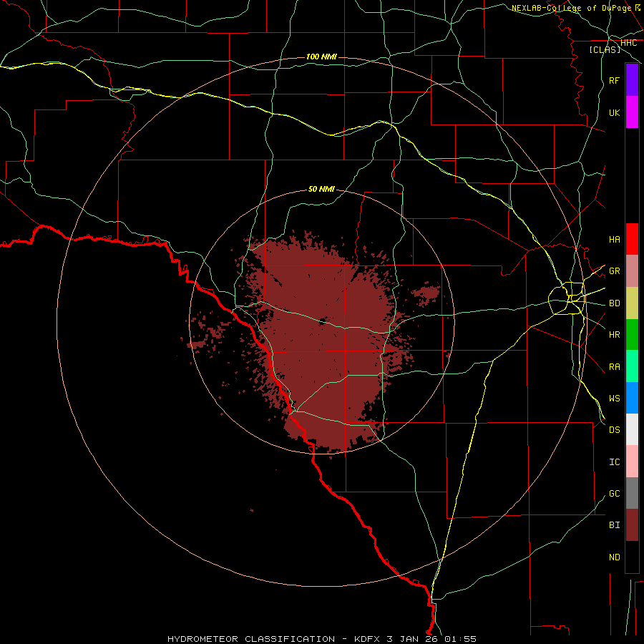Click the DS white legend swatch
644x644 pixels.
[632, 429]
